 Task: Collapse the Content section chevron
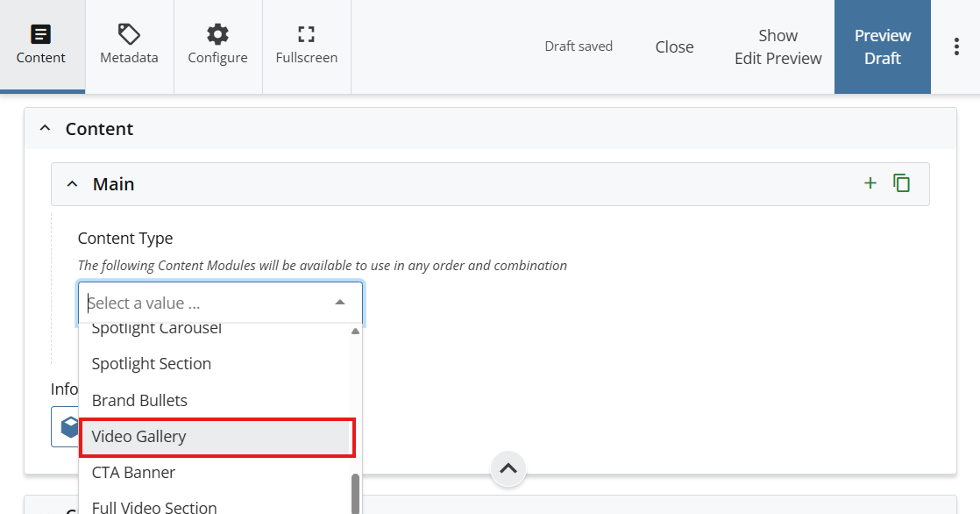point(46,129)
